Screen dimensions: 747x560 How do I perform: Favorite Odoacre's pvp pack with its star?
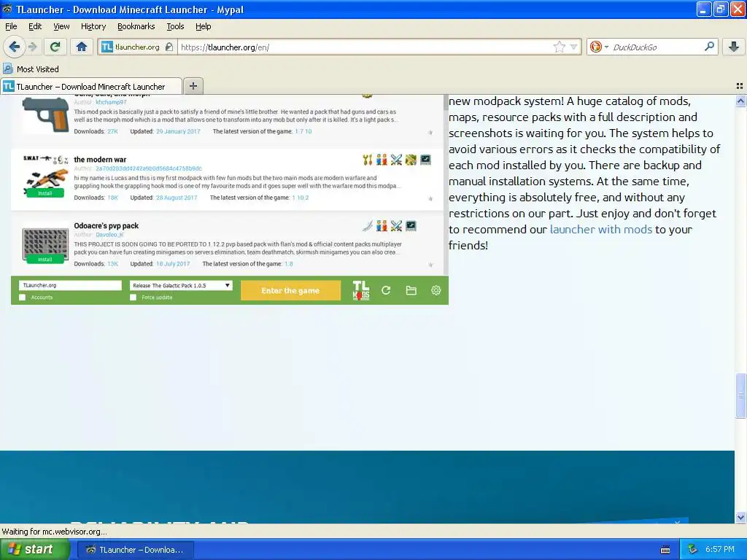(430, 265)
